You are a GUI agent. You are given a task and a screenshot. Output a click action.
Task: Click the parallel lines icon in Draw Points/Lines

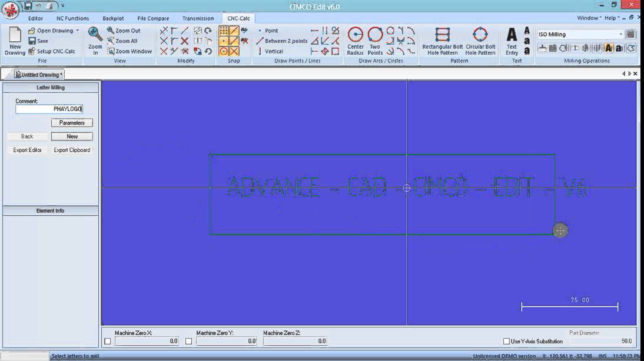[325, 31]
